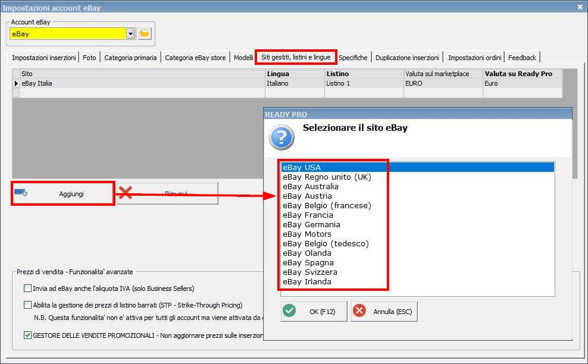Click the row selector arrow beside eBay Italia

coord(16,83)
